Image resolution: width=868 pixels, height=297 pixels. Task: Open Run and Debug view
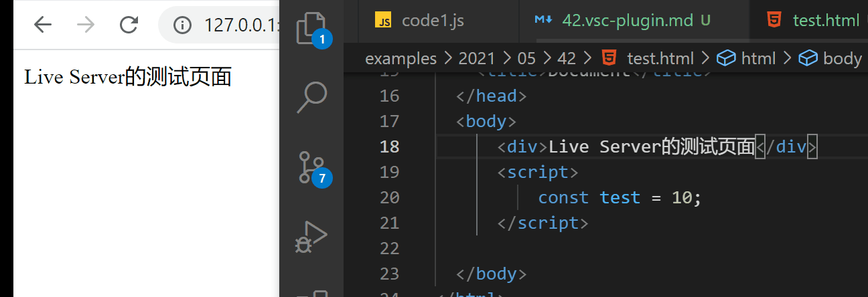click(x=311, y=237)
